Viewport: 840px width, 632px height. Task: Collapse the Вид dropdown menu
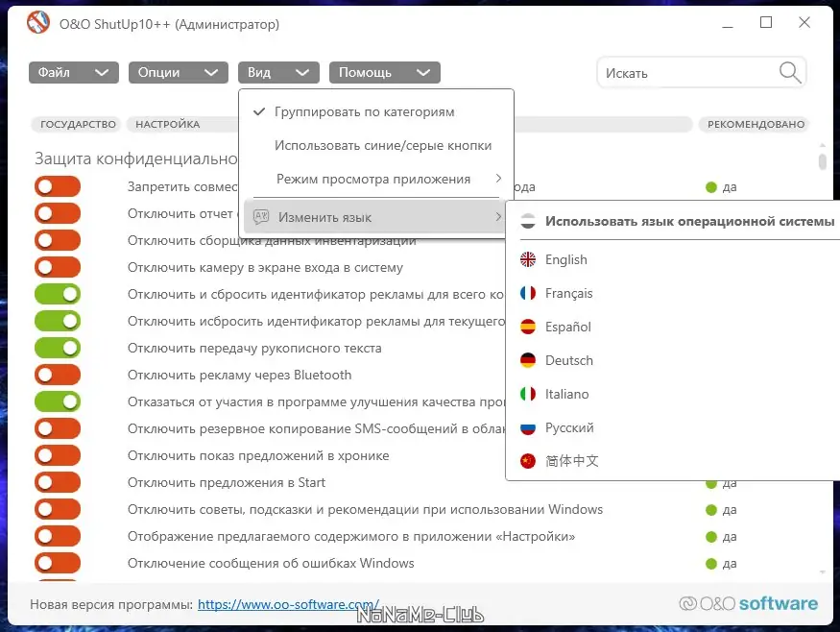[x=278, y=72]
